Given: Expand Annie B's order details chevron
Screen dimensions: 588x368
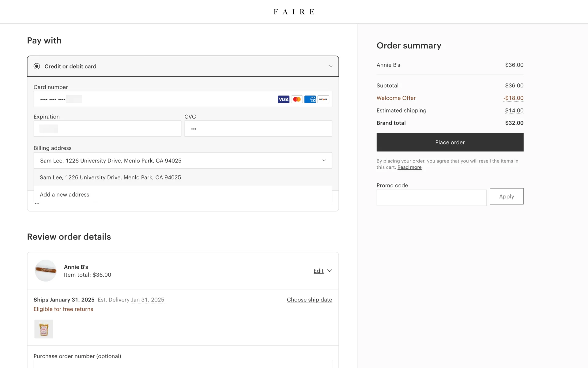Looking at the screenshot, I should click(x=330, y=271).
